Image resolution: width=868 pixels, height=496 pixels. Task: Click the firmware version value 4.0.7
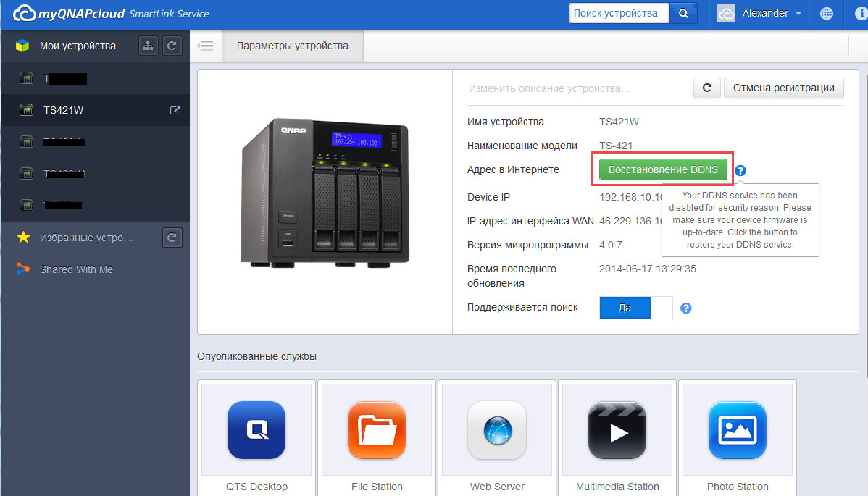[x=611, y=245]
